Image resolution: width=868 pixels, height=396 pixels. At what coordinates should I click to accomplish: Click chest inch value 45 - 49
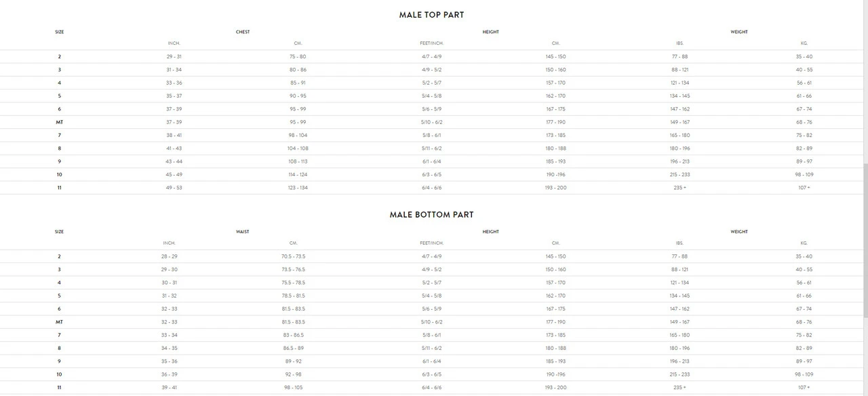click(174, 174)
